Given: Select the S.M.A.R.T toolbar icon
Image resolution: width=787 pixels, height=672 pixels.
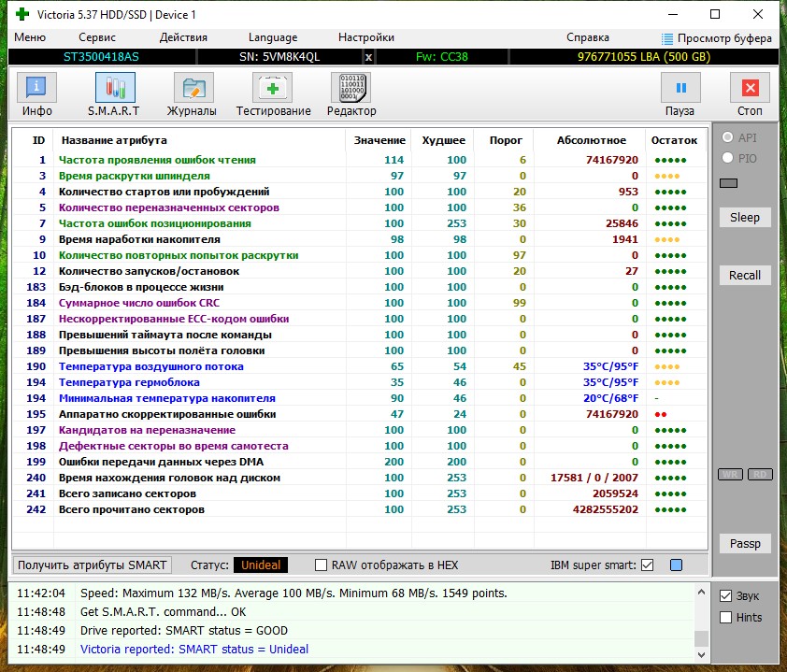Looking at the screenshot, I should [x=115, y=88].
